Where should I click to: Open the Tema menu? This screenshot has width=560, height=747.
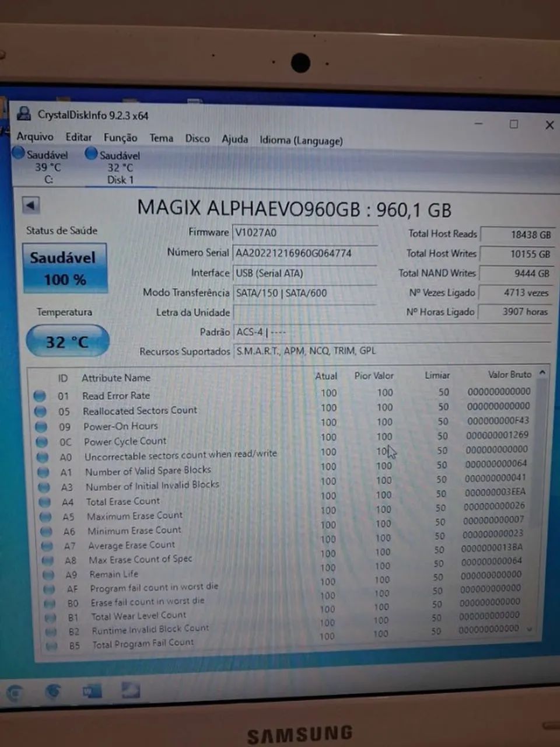pos(161,138)
